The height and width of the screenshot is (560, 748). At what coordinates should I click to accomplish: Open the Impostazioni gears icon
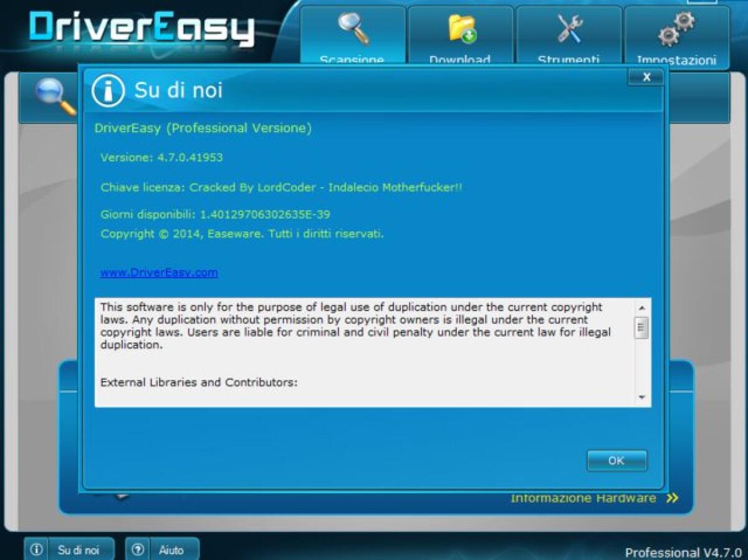coord(678,27)
